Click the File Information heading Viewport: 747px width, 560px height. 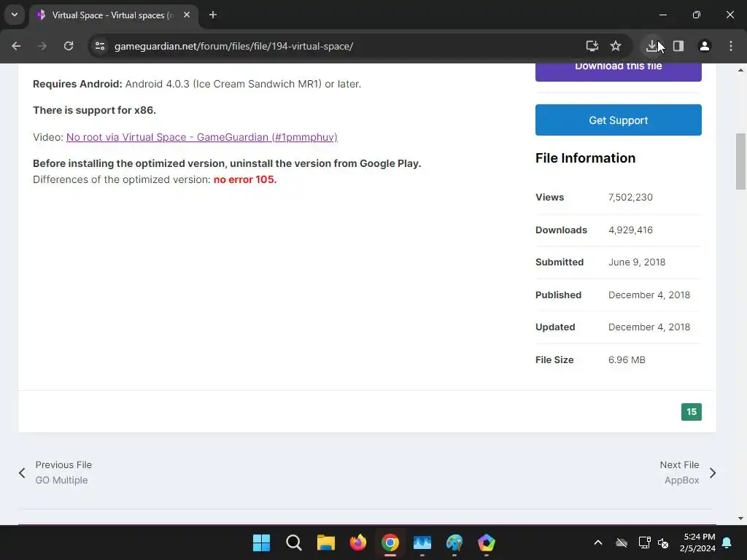[x=586, y=158]
